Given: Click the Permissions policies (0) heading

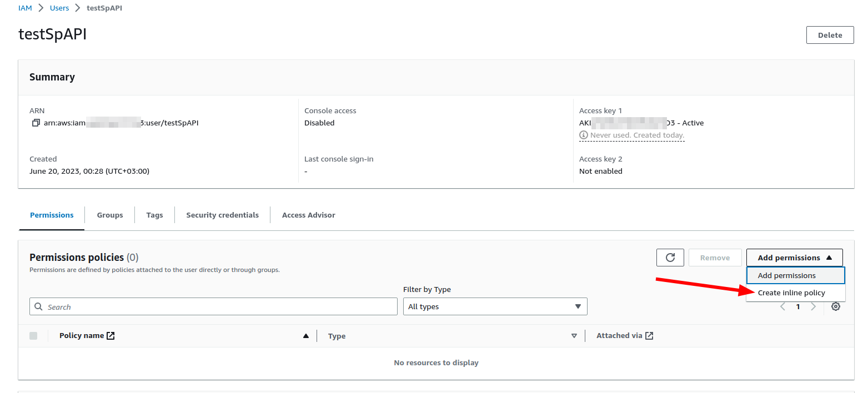Looking at the screenshot, I should [84, 258].
